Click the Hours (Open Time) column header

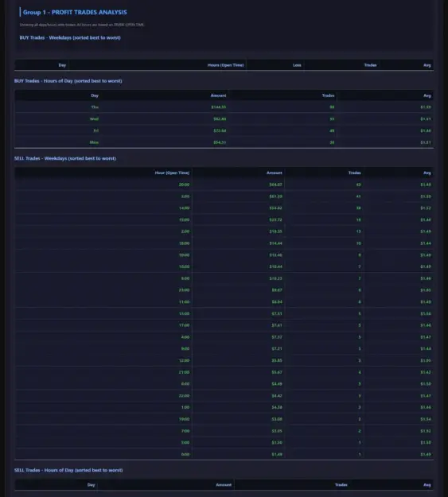click(x=225, y=65)
